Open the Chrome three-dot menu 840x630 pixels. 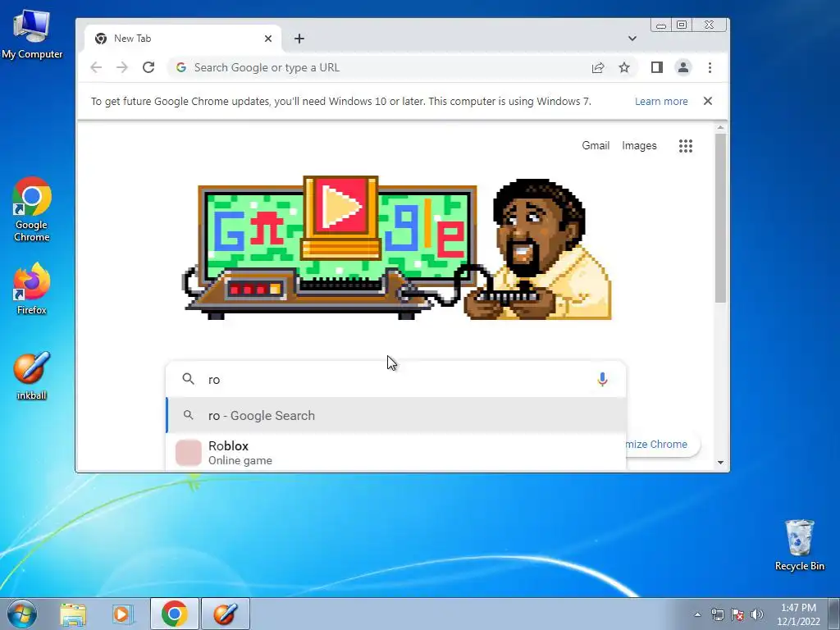pyautogui.click(x=710, y=67)
